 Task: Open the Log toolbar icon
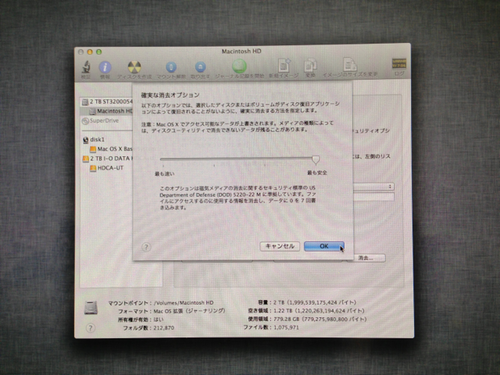(399, 64)
